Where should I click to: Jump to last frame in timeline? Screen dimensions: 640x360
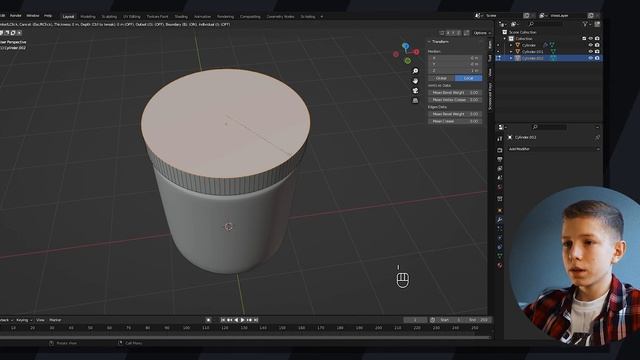256,320
